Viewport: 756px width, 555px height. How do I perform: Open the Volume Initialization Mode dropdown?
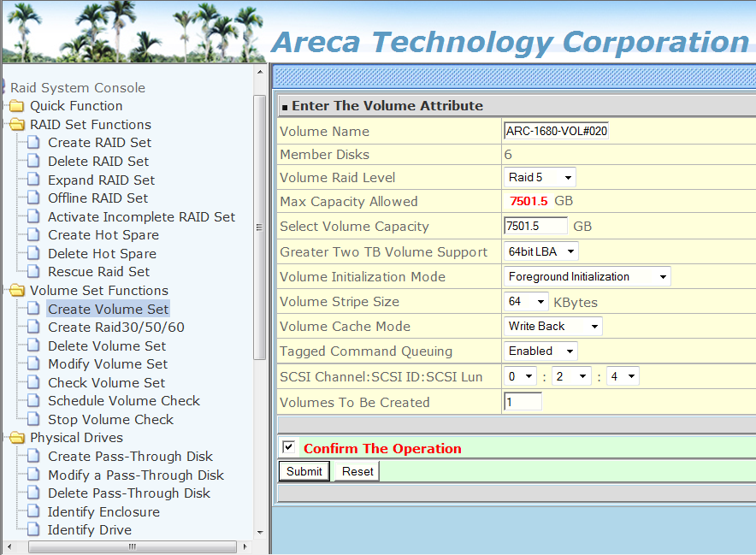(x=587, y=276)
